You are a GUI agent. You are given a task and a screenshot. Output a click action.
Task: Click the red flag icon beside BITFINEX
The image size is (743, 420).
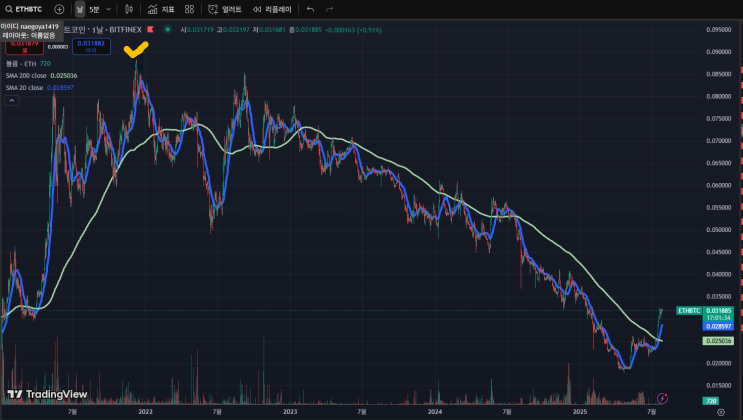151,29
